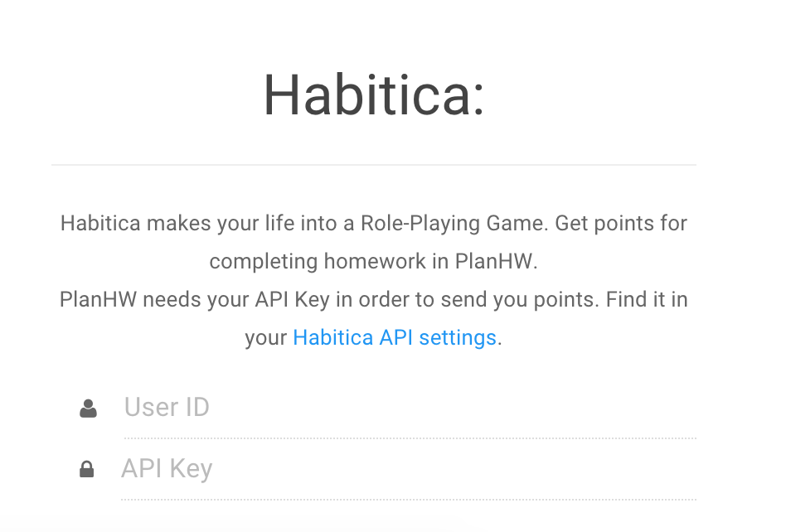Viewport: 786px width, 532px height.
Task: Click the "Get points for" text
Action: [621, 224]
